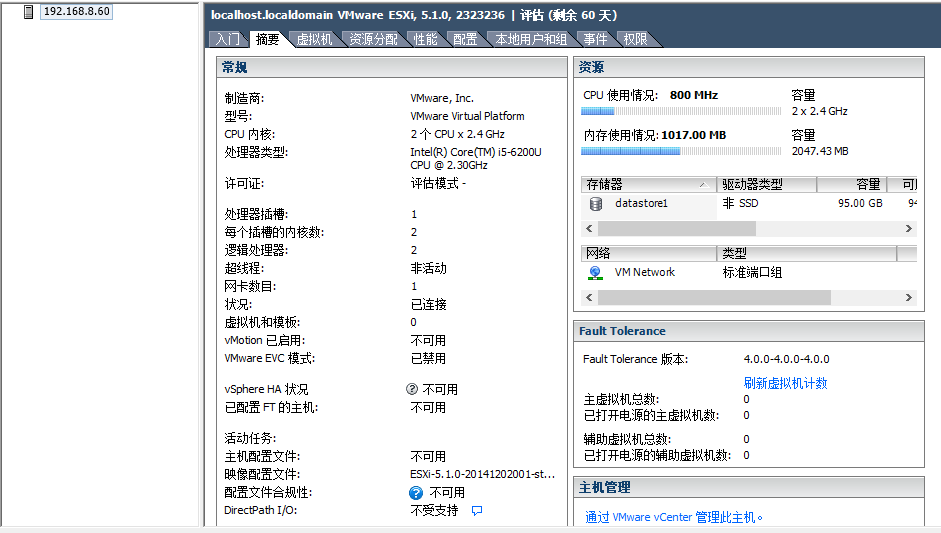
Task: Click the 网络 column header
Action: pos(648,253)
